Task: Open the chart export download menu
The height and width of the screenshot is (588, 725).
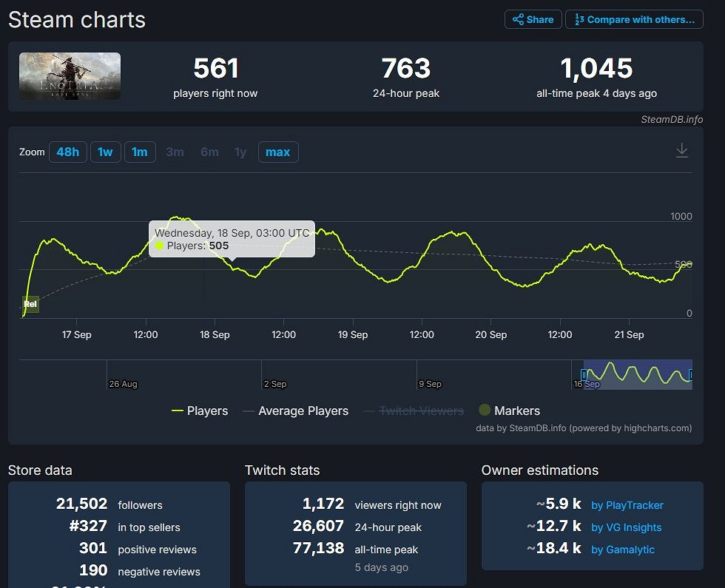Action: click(x=681, y=151)
